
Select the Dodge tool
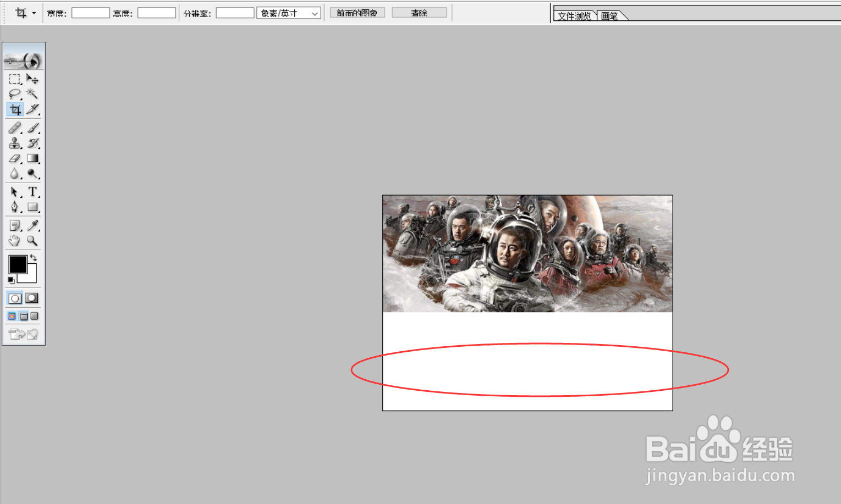32,174
